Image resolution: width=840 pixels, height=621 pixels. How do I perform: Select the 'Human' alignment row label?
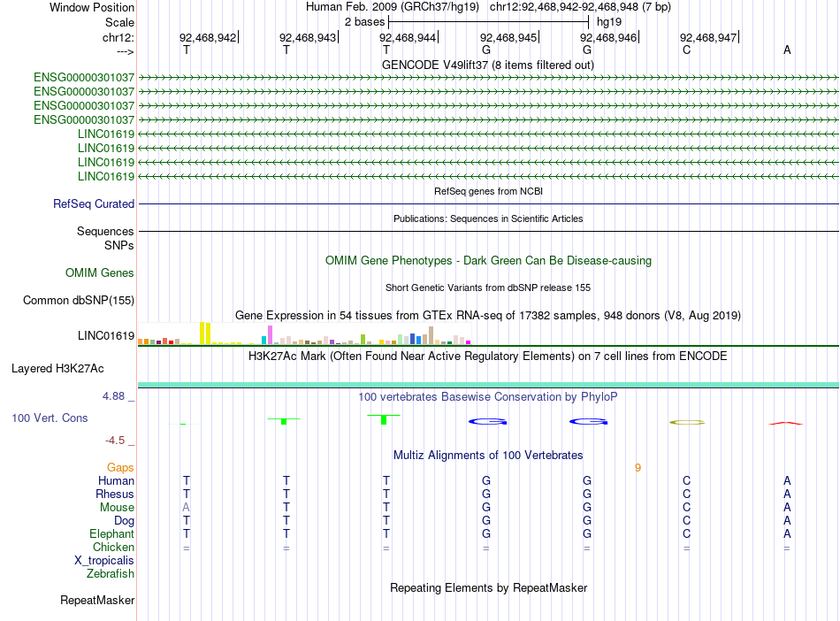click(116, 480)
